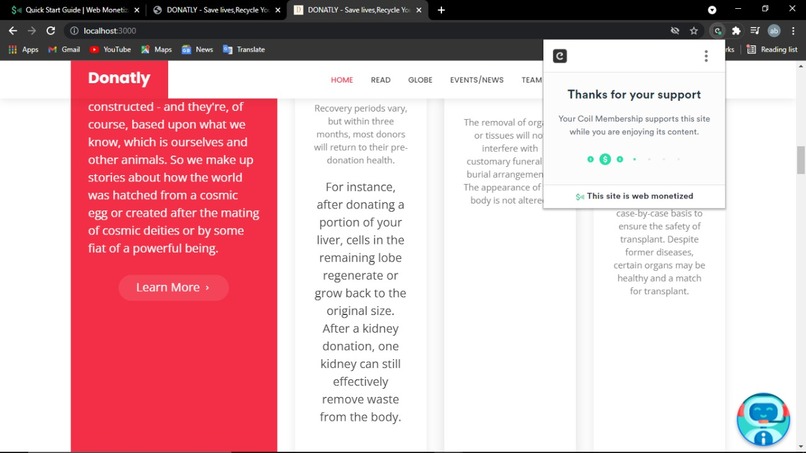Click the scroll down arrow of scrollbar
This screenshot has width=806, height=453.
coord(800,446)
